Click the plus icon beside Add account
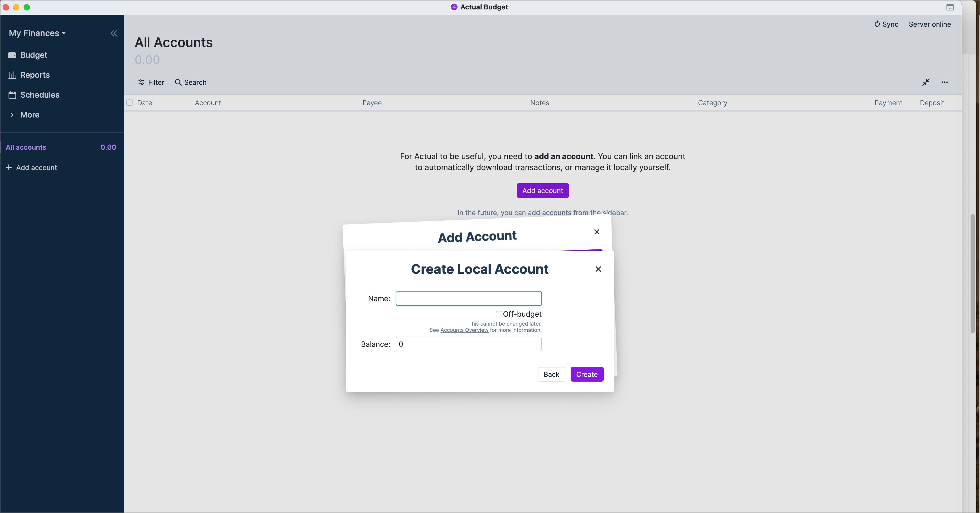The width and height of the screenshot is (980, 513). (9, 167)
